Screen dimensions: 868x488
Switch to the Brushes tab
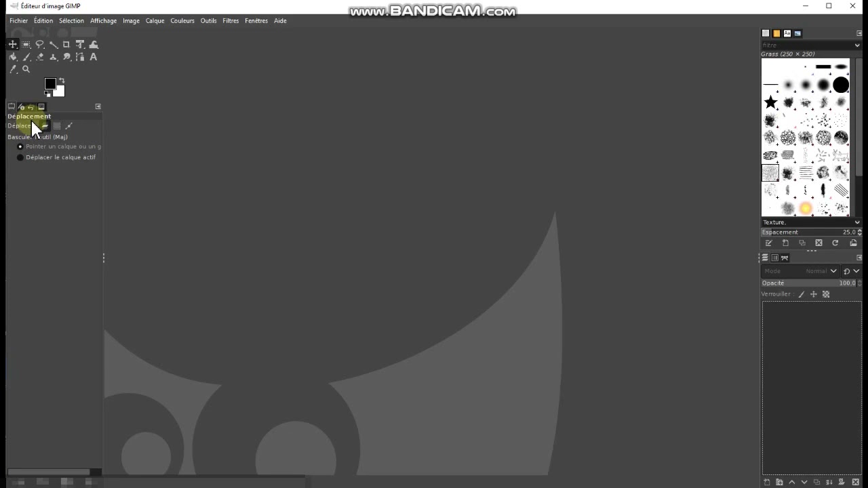coord(766,33)
